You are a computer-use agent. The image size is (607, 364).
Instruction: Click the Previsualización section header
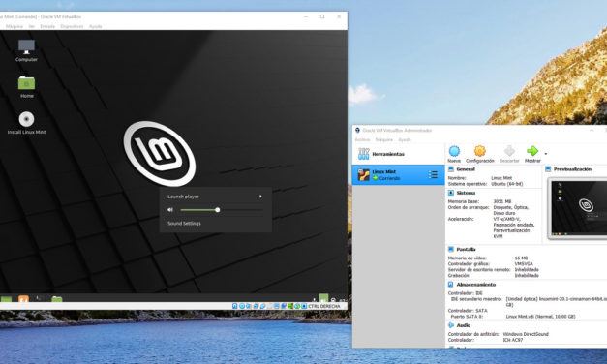(x=572, y=169)
